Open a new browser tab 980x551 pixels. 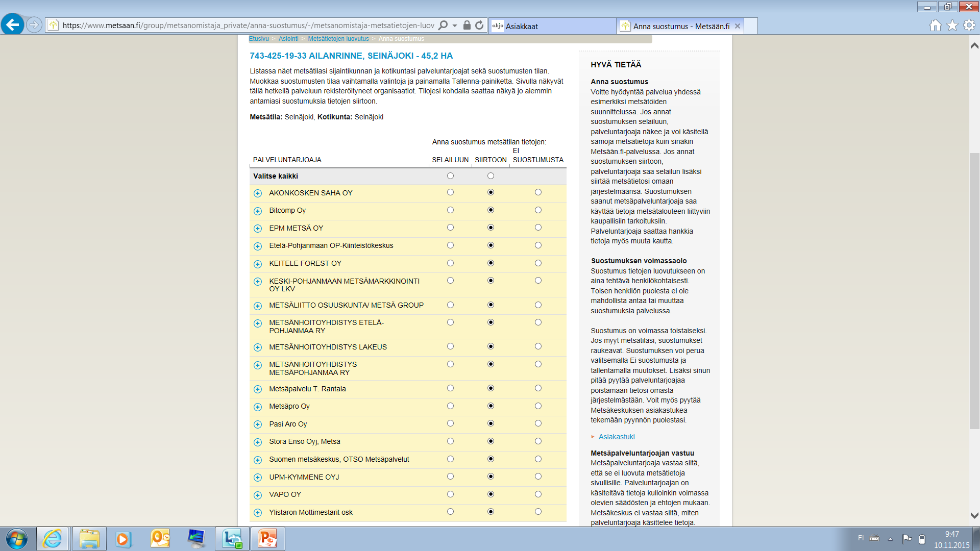coord(751,26)
